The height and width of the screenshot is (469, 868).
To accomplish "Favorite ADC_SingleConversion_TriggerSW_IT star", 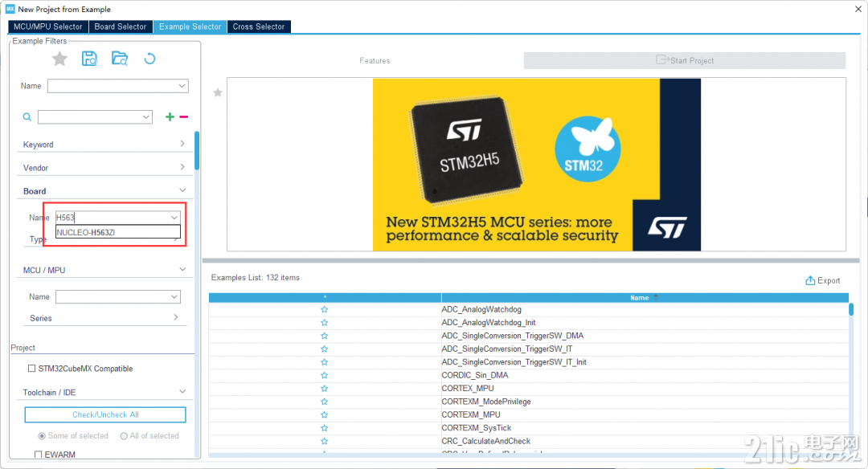I will point(325,349).
